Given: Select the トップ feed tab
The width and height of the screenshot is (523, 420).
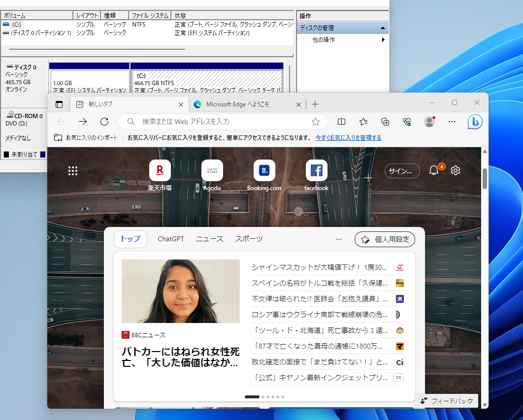Looking at the screenshot, I should pyautogui.click(x=131, y=239).
